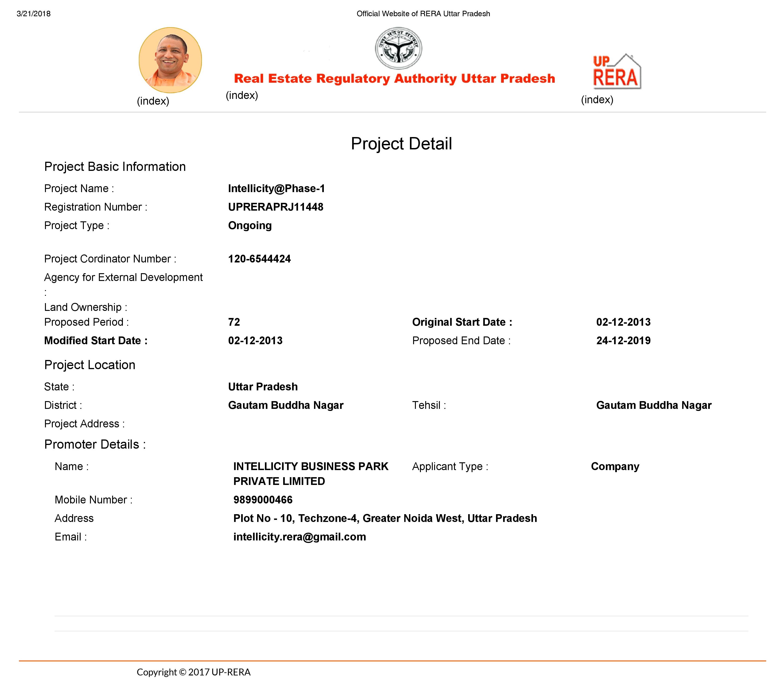Select the Project Detail page title
Viewport: 784px width, 680px height.
coord(401,144)
